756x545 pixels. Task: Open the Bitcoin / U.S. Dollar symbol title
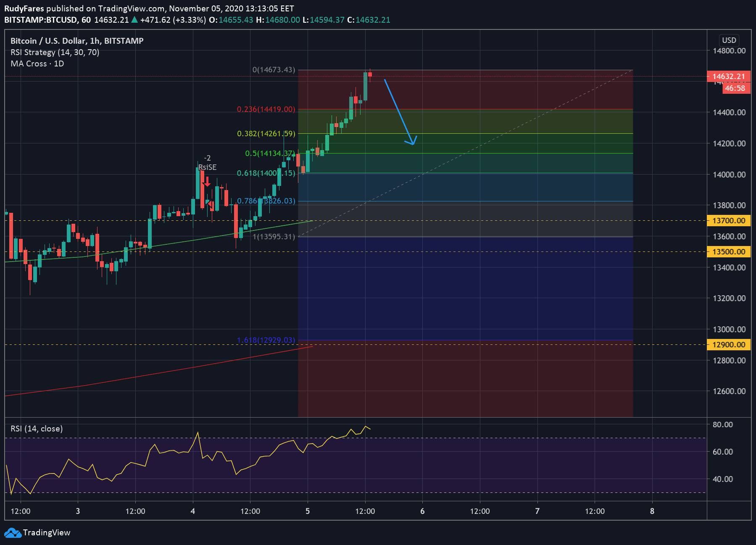pyautogui.click(x=77, y=41)
